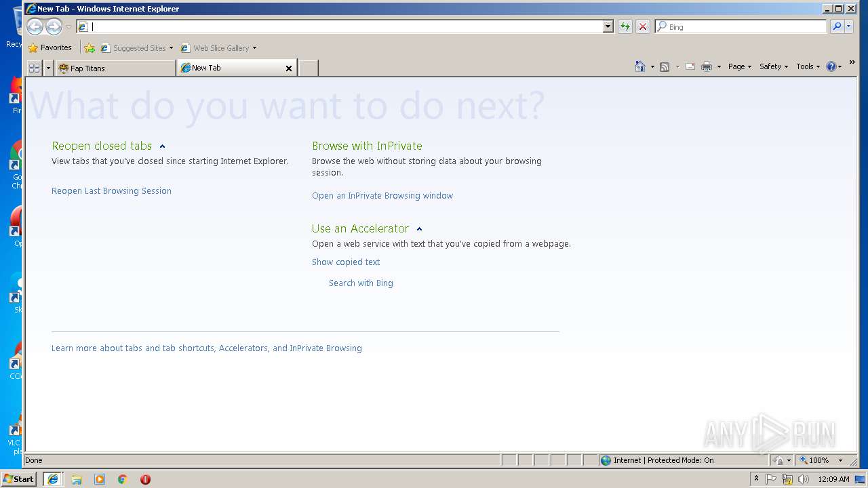Go forward with the Forward arrow button
This screenshot has width=868, height=488.
click(x=54, y=26)
